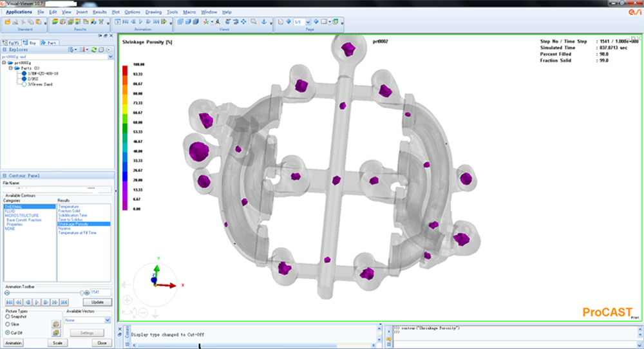This screenshot has height=349, width=644.
Task: Select the Snapshot picture type
Action: (7, 317)
